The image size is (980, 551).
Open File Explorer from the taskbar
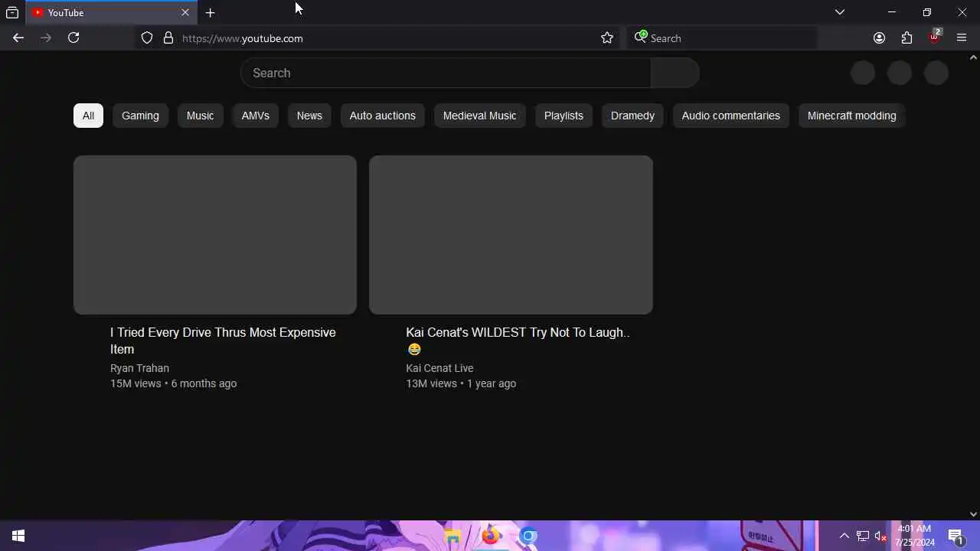pyautogui.click(x=452, y=536)
